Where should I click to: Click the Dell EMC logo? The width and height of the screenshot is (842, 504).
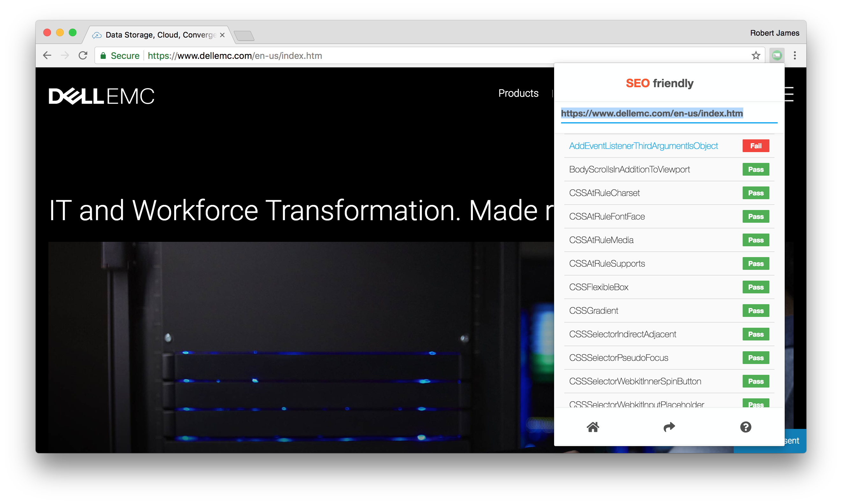click(101, 96)
